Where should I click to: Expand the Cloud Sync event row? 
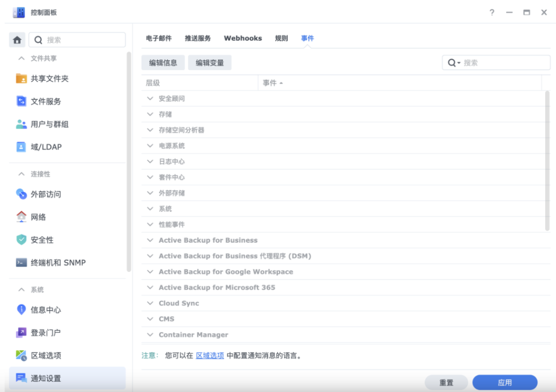[150, 304]
